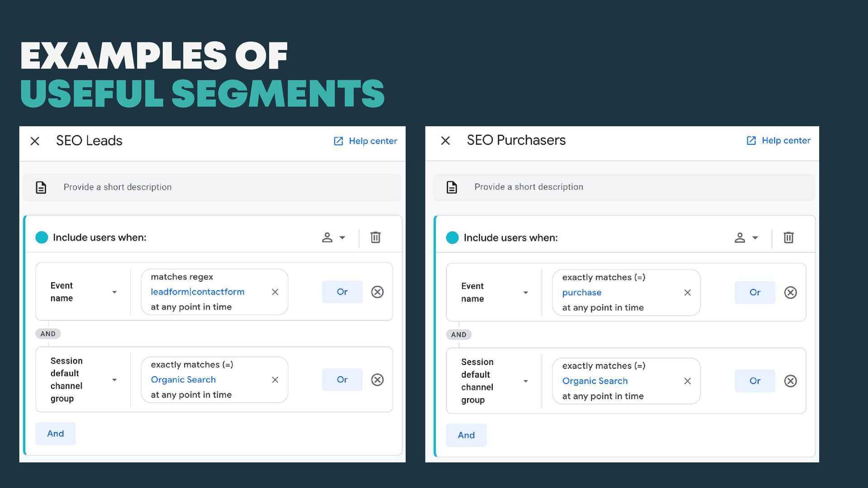
Task: Click And button in SEO Purchasers
Action: pyautogui.click(x=466, y=435)
